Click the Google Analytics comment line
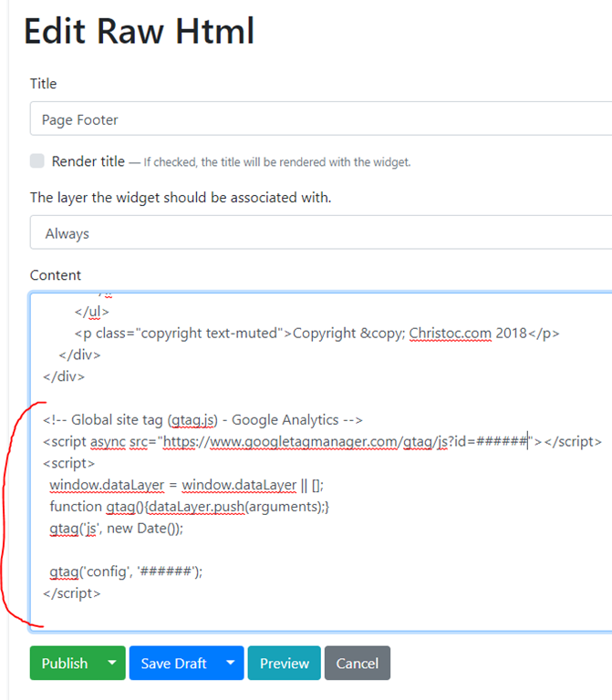Screen dimensions: 612x700 click(x=202, y=420)
